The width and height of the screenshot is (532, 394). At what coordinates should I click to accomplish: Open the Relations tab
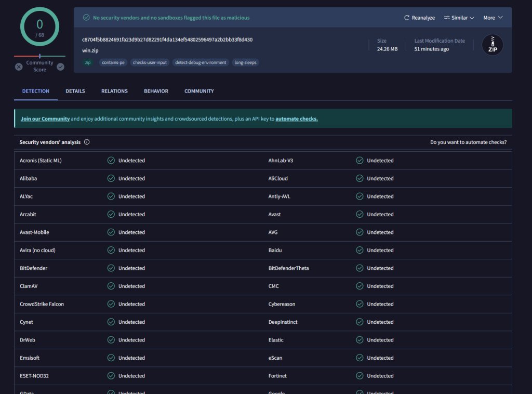click(114, 91)
